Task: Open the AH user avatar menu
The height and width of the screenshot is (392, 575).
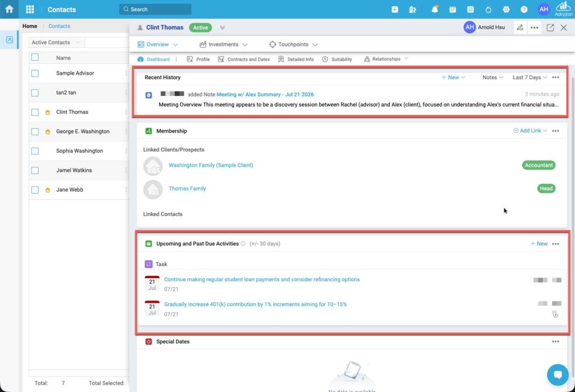Action: click(544, 9)
